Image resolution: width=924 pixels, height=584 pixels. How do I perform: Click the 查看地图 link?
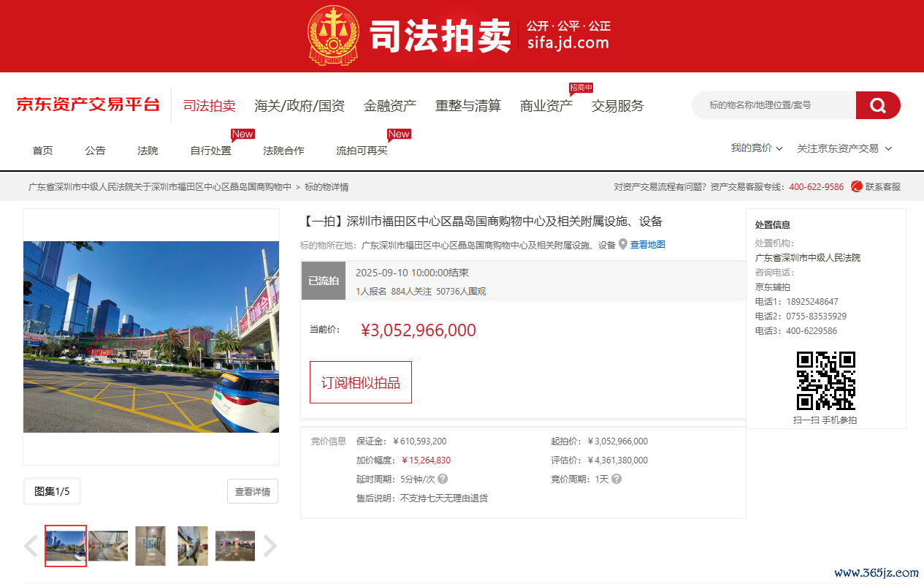point(648,245)
